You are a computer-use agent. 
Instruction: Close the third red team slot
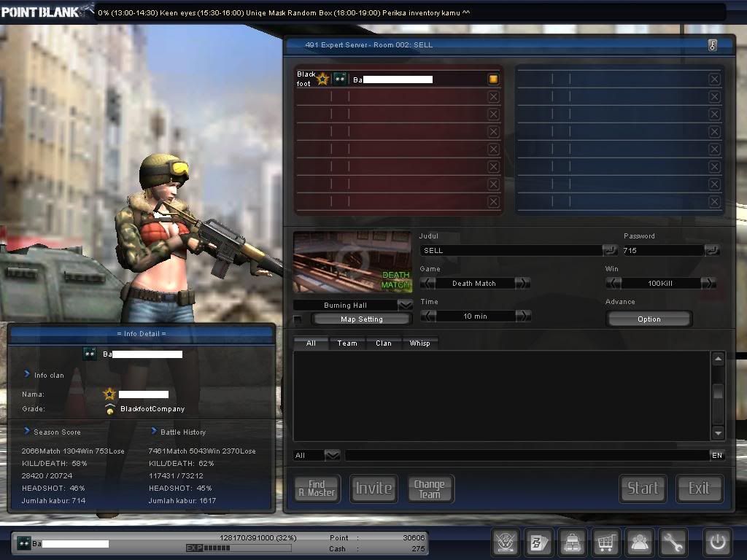[494, 114]
